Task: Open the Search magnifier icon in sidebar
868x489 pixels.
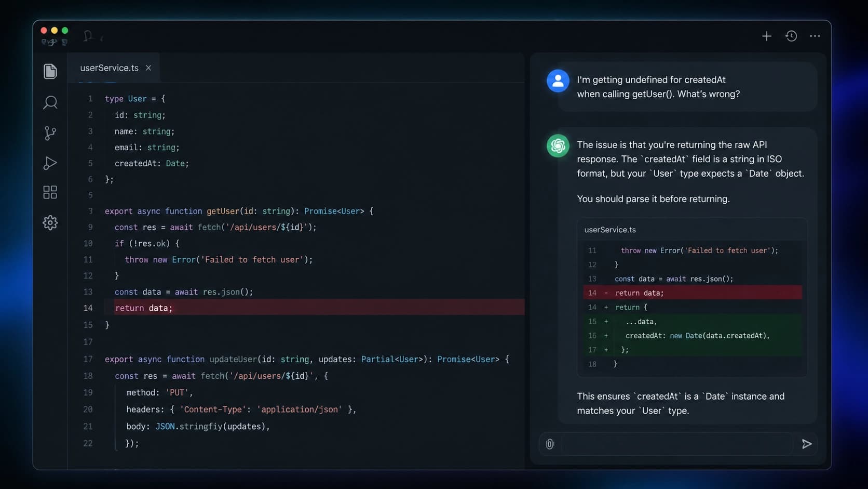Action: [50, 102]
